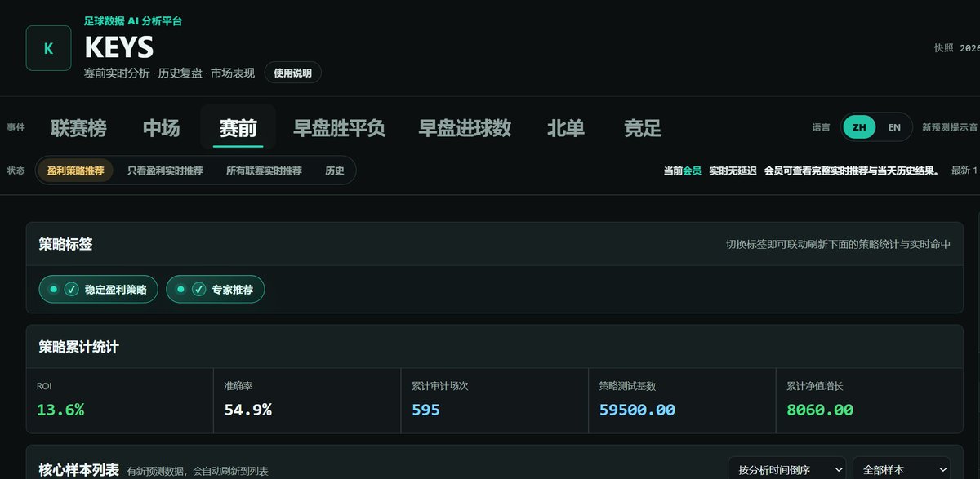
Task: Click the 准确率 value 54.9%
Action: pyautogui.click(x=247, y=410)
